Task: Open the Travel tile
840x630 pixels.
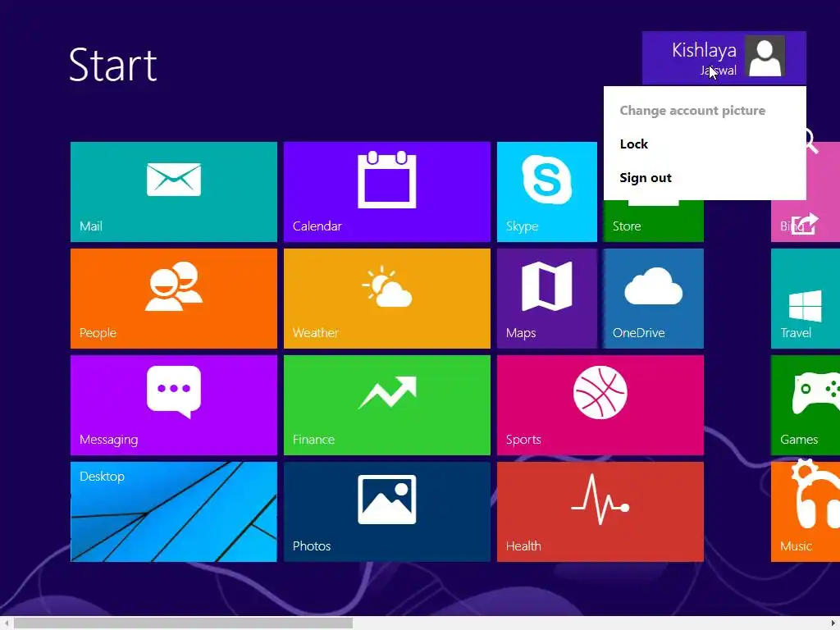Action: pos(806,299)
